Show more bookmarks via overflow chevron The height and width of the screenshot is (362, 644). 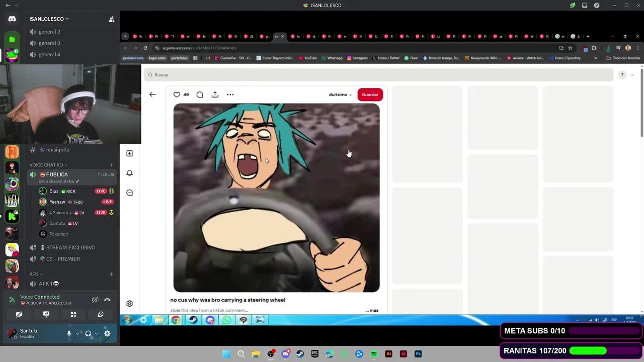tap(596, 58)
